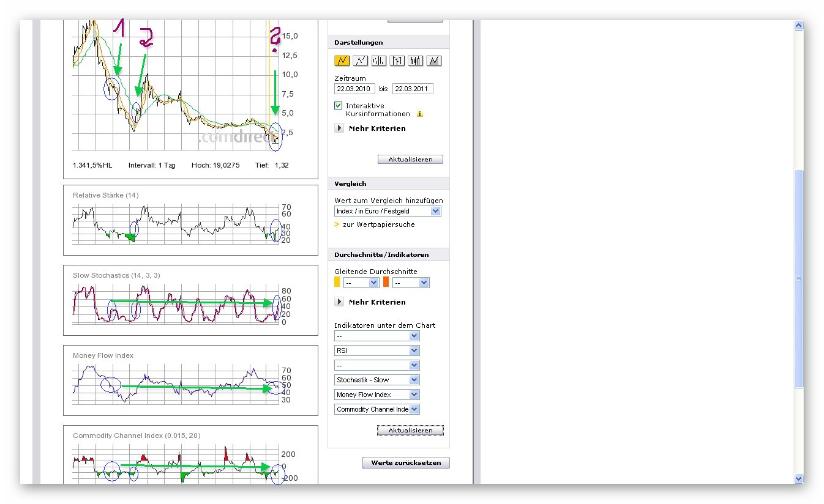
Task: Click the Darstellungen section header
Action: (x=389, y=43)
